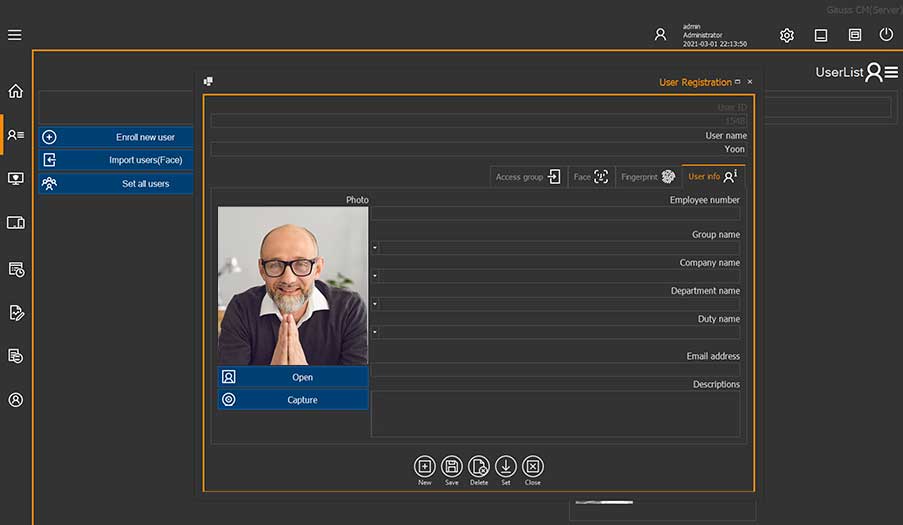Open the devices sidebar icon
903x525 pixels.
click(16, 222)
